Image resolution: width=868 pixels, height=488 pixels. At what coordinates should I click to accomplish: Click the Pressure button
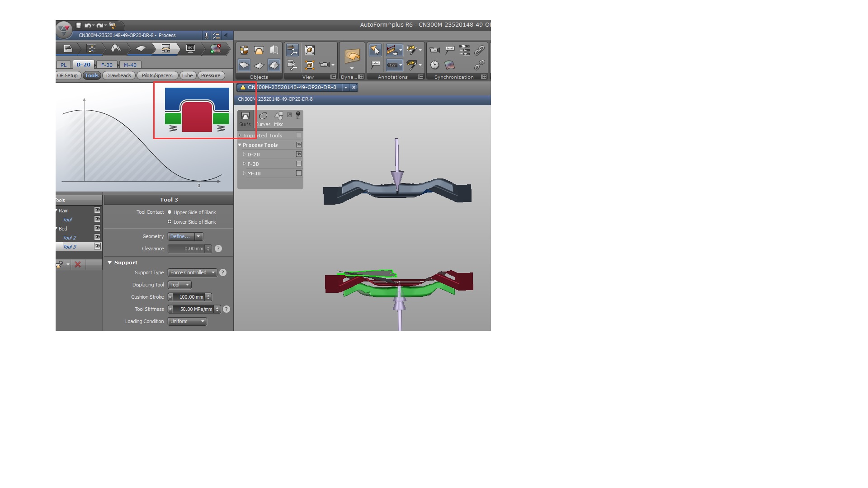coord(211,76)
